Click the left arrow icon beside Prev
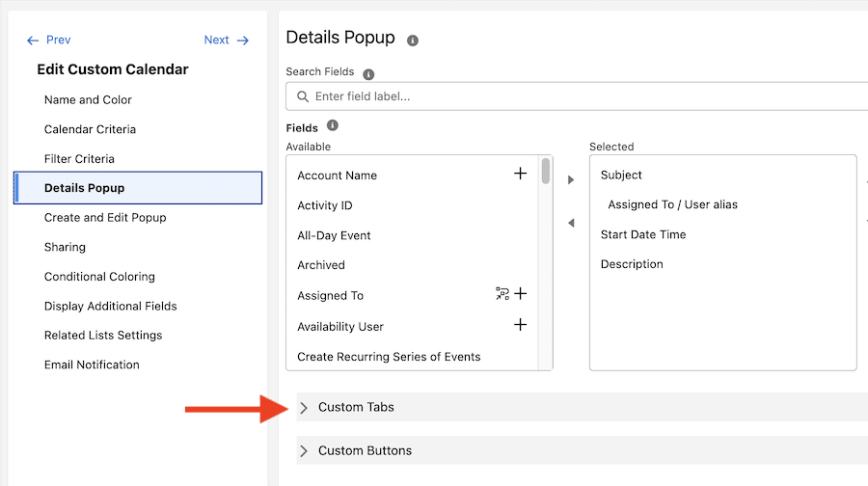This screenshot has width=868, height=486. click(33, 40)
